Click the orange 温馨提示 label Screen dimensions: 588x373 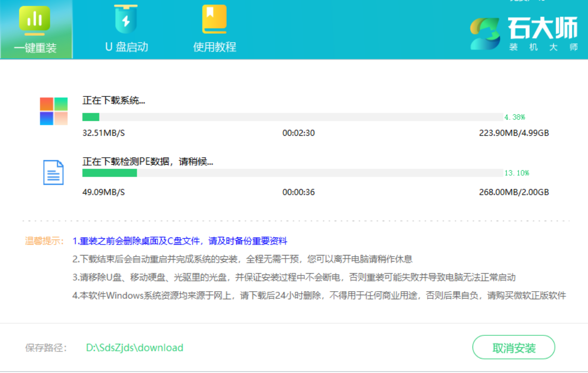tap(45, 241)
